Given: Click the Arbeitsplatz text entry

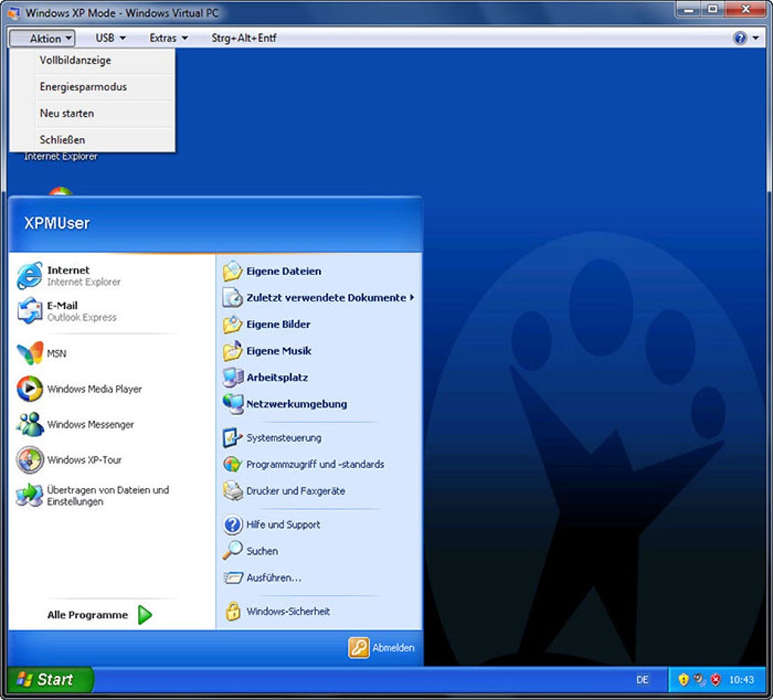Looking at the screenshot, I should (277, 377).
